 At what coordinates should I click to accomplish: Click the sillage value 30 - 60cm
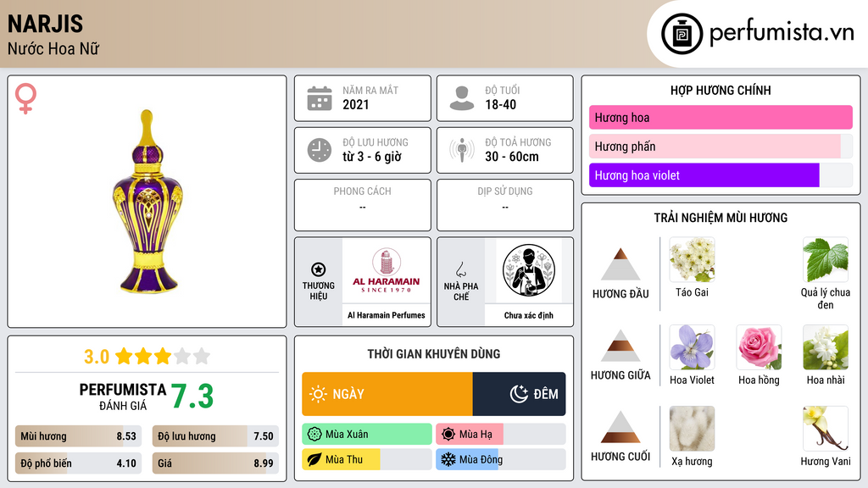click(512, 157)
